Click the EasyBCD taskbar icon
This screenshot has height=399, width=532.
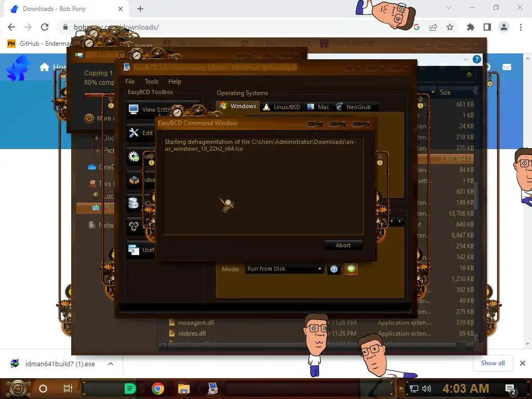click(212, 389)
